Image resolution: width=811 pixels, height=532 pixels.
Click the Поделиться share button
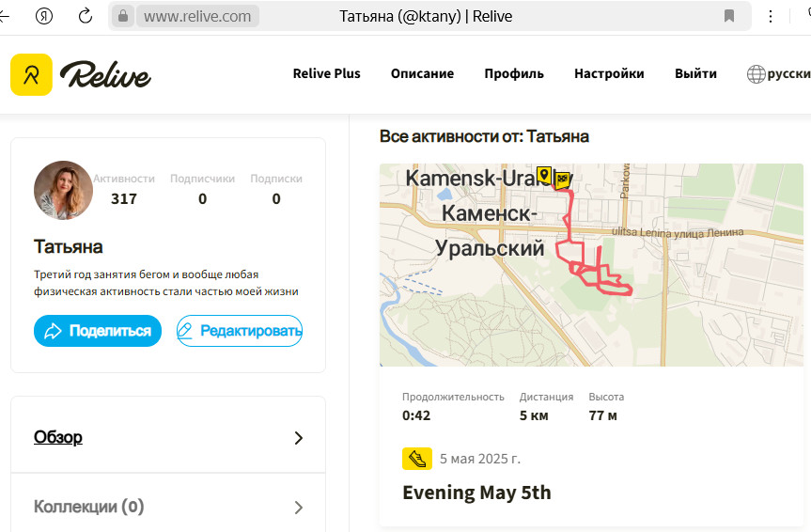click(98, 331)
